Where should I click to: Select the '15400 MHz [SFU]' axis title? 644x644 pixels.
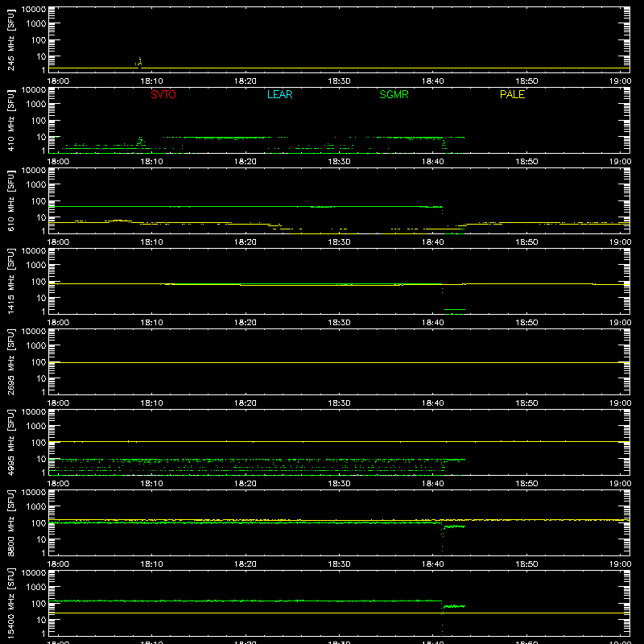pos(10,603)
